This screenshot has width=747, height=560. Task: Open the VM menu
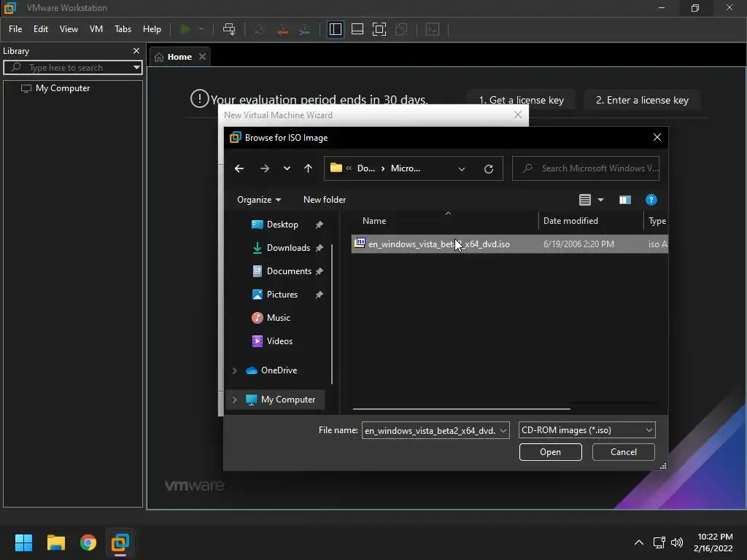[96, 29]
